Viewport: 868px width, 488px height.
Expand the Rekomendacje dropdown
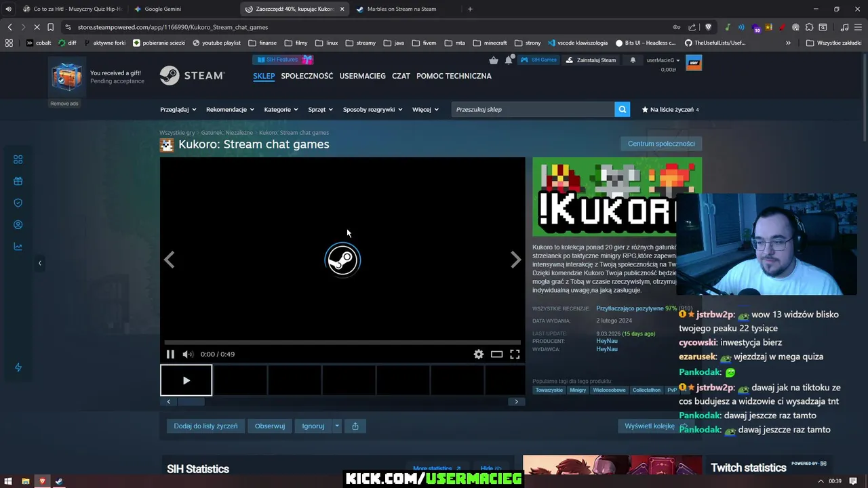231,109
